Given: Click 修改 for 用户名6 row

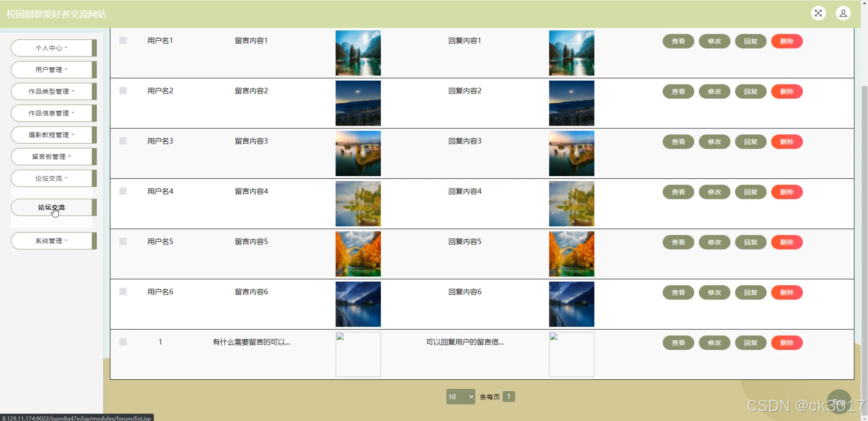Looking at the screenshot, I should tap(714, 292).
